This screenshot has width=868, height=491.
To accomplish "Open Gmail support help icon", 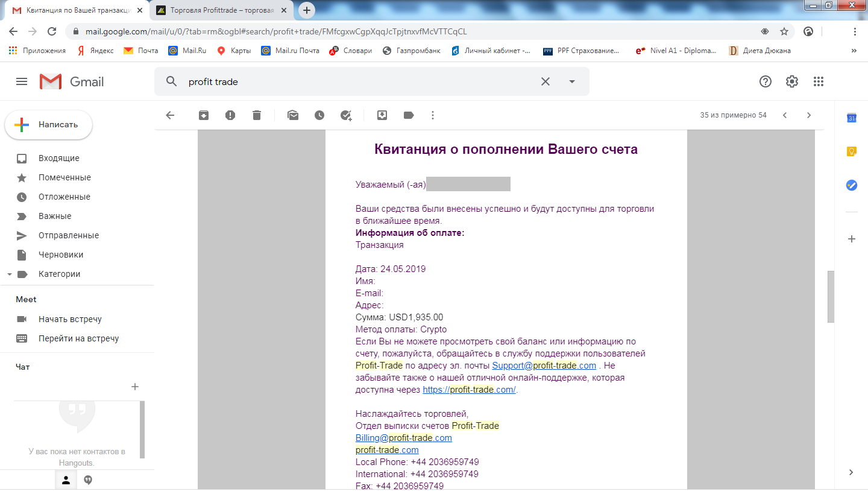I will click(766, 81).
